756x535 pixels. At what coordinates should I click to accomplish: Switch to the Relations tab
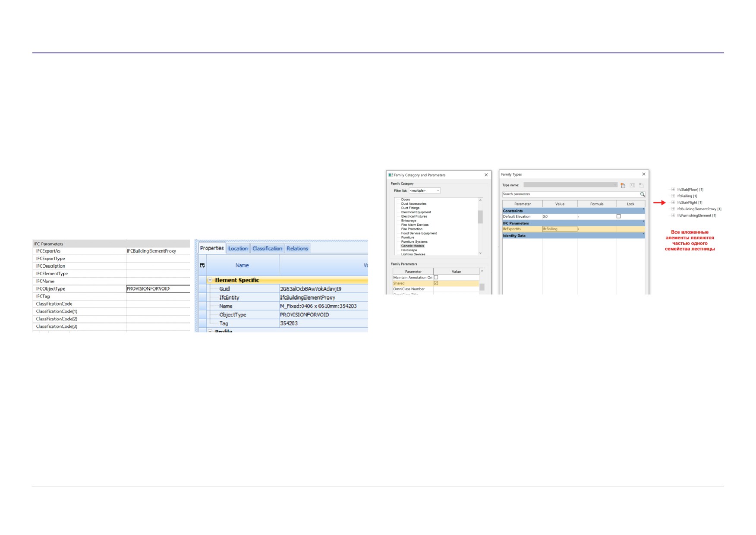[x=297, y=248]
